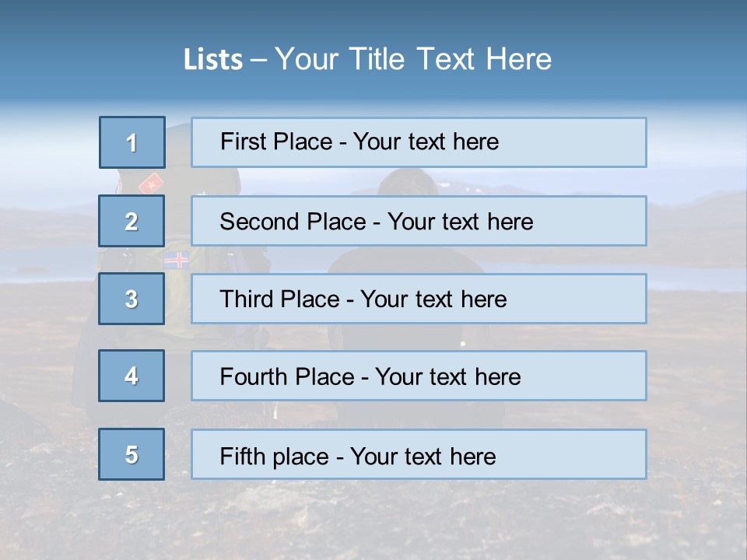Select the Third Place text box

pos(419,299)
